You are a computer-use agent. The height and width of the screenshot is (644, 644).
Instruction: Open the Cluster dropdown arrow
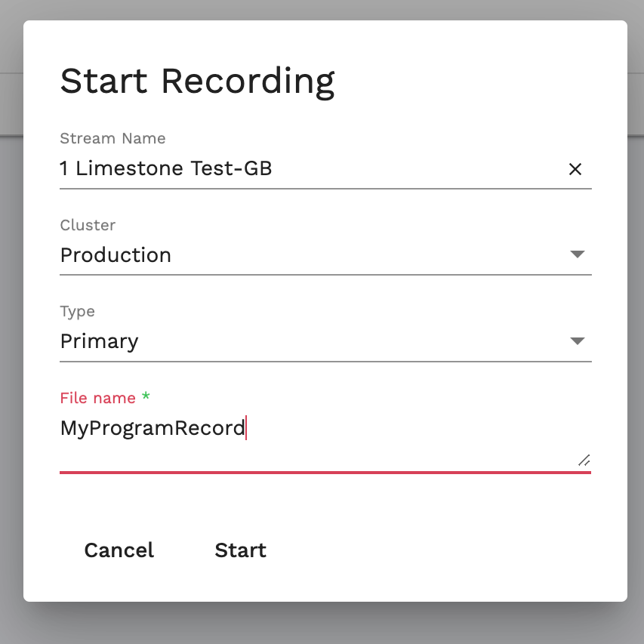(x=578, y=254)
